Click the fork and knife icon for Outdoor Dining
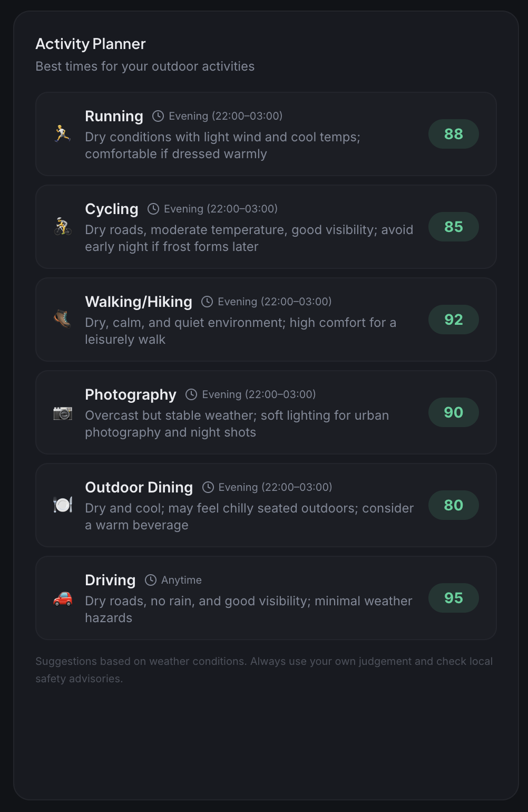Screen dimensions: 528x812 [63, 505]
